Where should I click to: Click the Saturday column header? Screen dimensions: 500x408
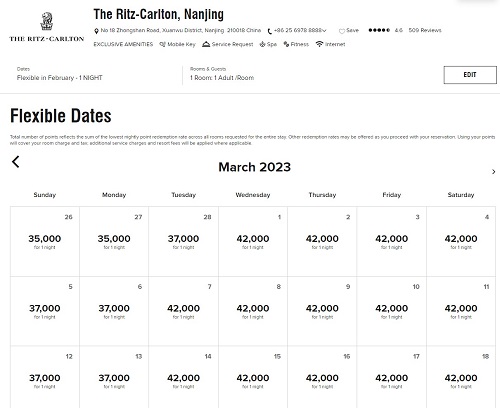pos(461,195)
